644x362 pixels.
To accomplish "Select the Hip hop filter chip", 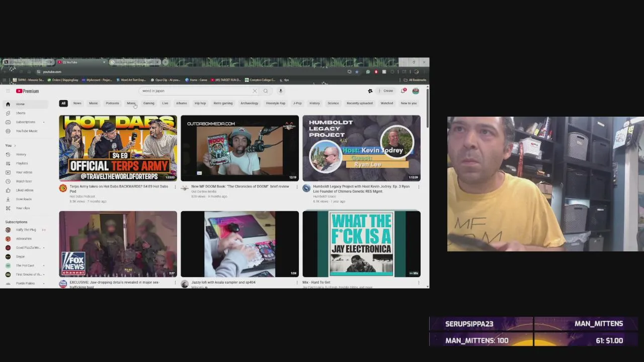I will coord(200,103).
